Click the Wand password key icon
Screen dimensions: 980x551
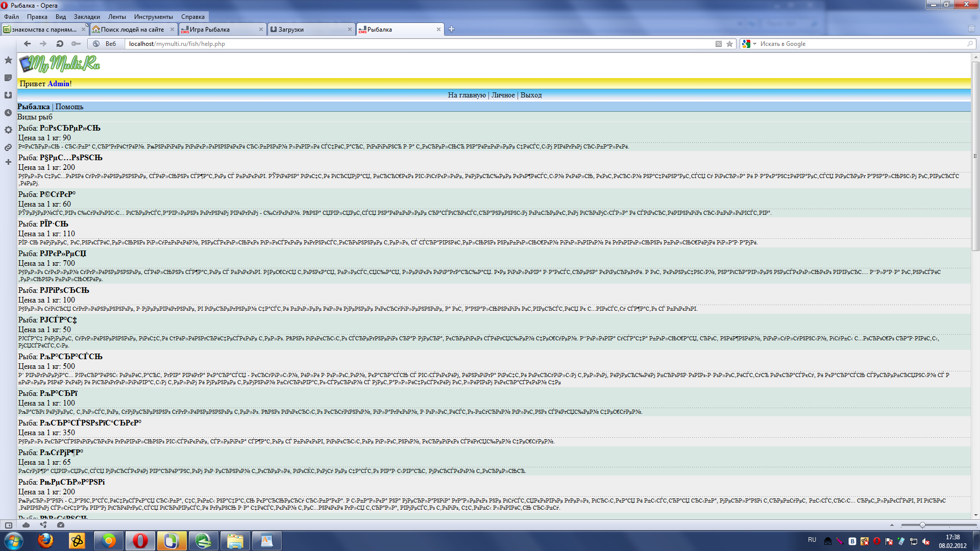click(76, 44)
